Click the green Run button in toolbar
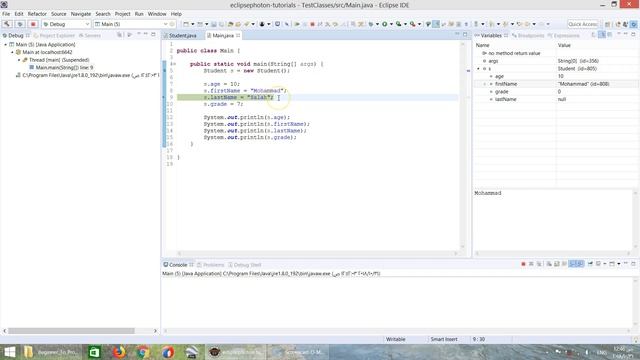The height and width of the screenshot is (360, 640). click(x=384, y=24)
